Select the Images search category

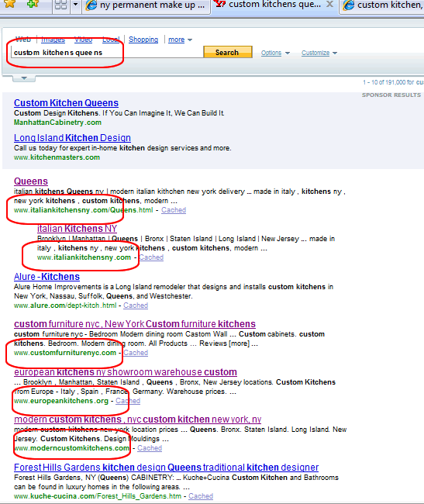(x=53, y=40)
